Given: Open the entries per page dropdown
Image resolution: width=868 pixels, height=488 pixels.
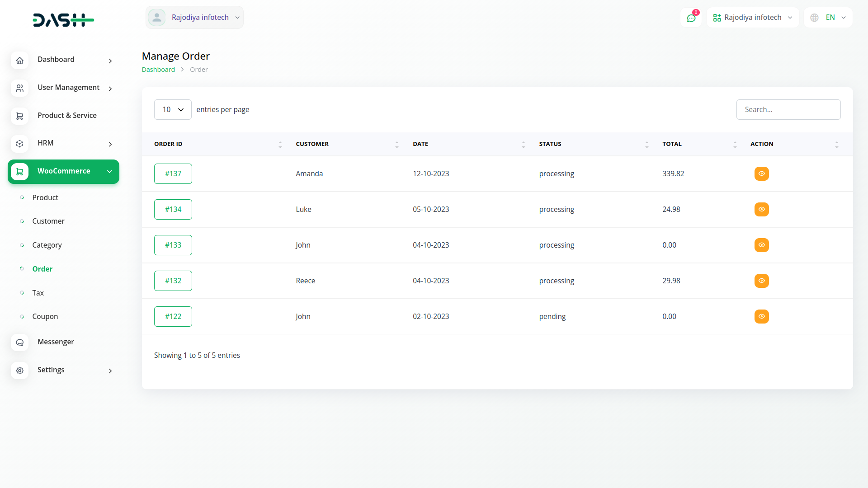Looking at the screenshot, I should click(173, 109).
